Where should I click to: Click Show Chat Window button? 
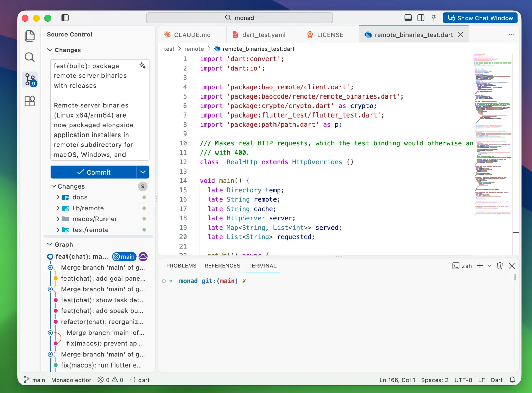tap(480, 18)
